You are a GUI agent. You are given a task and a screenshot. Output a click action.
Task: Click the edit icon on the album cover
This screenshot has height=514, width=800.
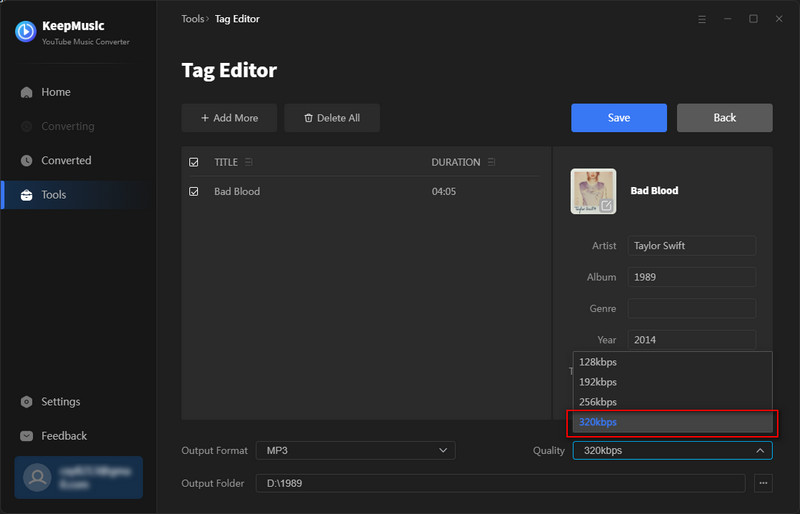pyautogui.click(x=606, y=205)
